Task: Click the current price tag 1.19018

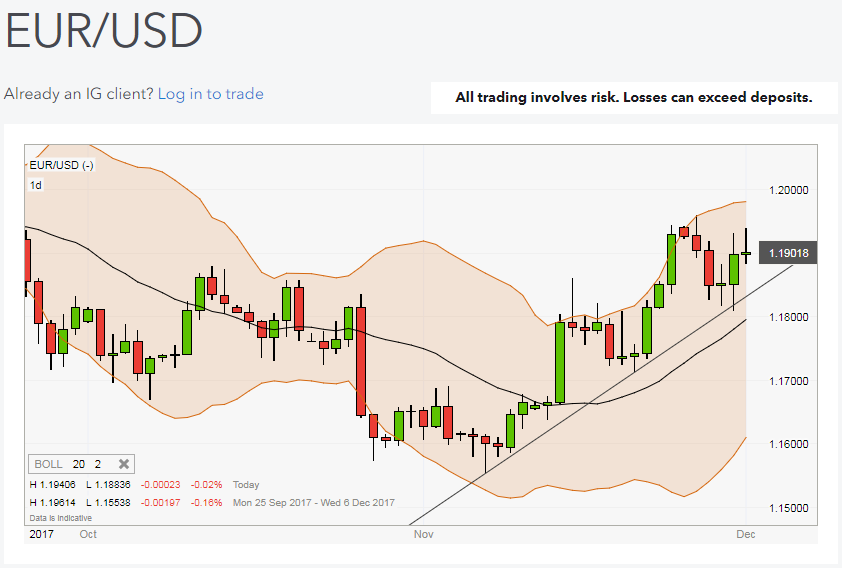Action: click(x=788, y=253)
